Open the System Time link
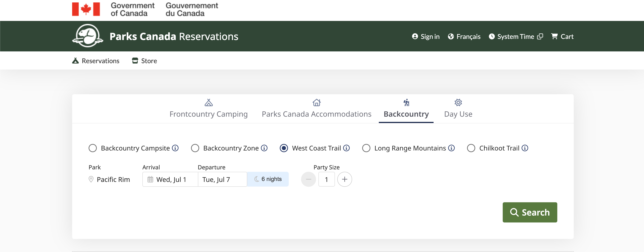This screenshot has height=252, width=644. coord(516,36)
